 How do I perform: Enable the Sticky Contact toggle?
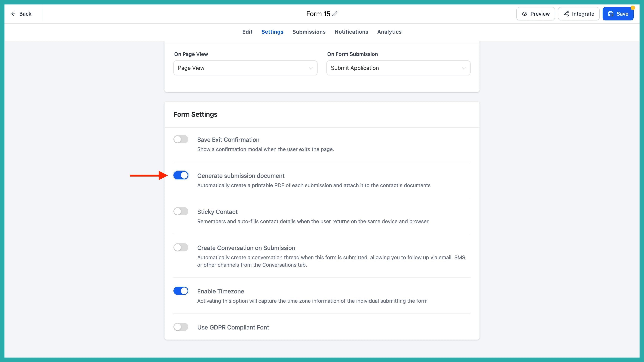[181, 211]
